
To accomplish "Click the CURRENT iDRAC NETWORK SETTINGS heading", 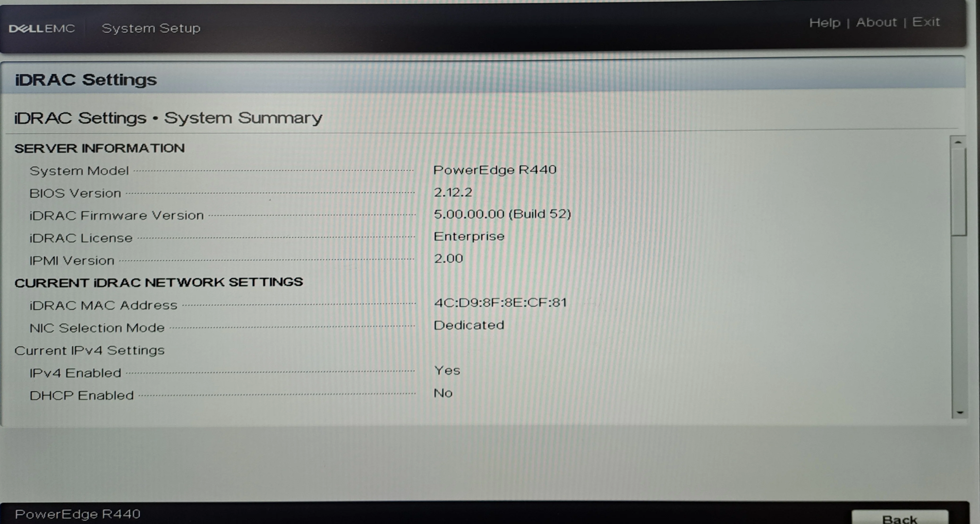I will pos(159,283).
